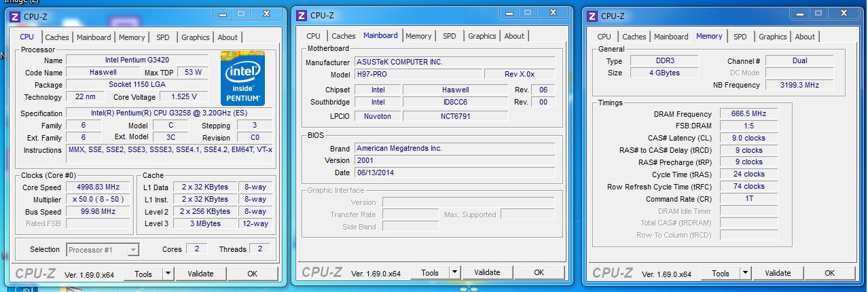Click Validate in the right Memory window
The image size is (868, 292).
pos(778,273)
